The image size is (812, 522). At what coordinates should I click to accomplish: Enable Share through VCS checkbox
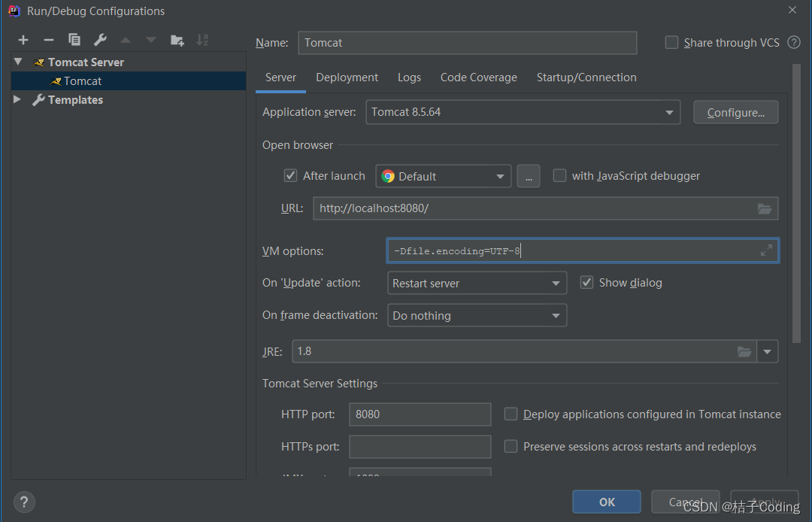coord(671,42)
